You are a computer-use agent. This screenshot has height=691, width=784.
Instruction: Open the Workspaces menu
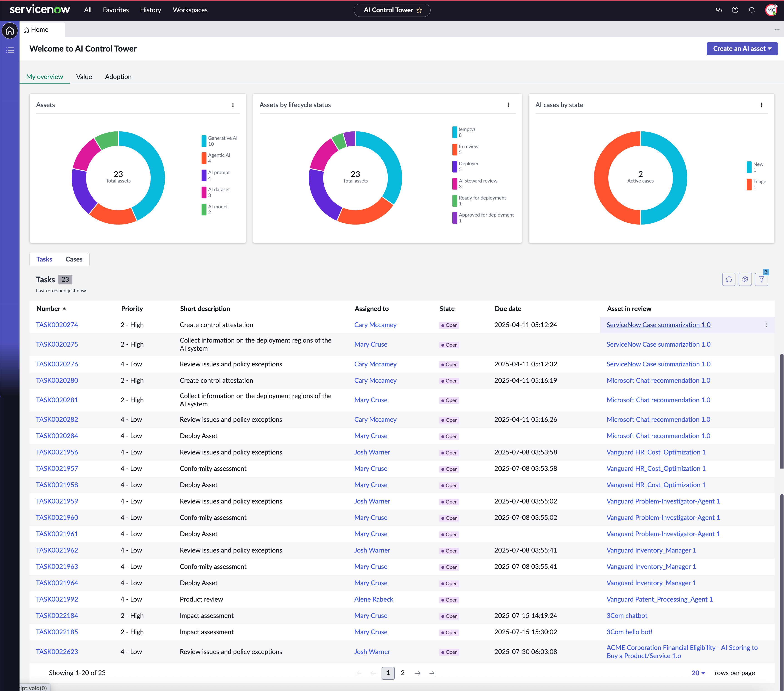click(190, 10)
